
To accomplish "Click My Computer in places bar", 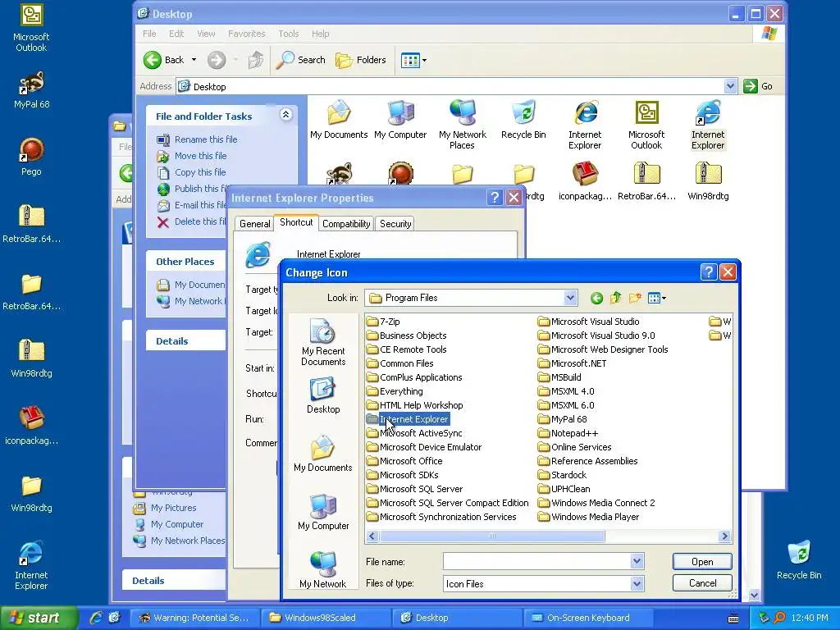I will click(x=323, y=512).
